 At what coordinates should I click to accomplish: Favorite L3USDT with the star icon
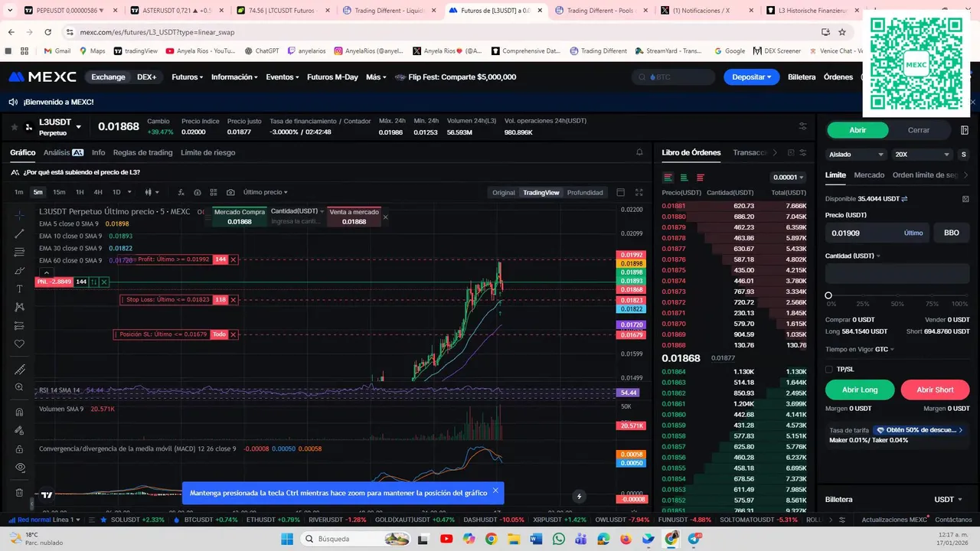click(14, 127)
